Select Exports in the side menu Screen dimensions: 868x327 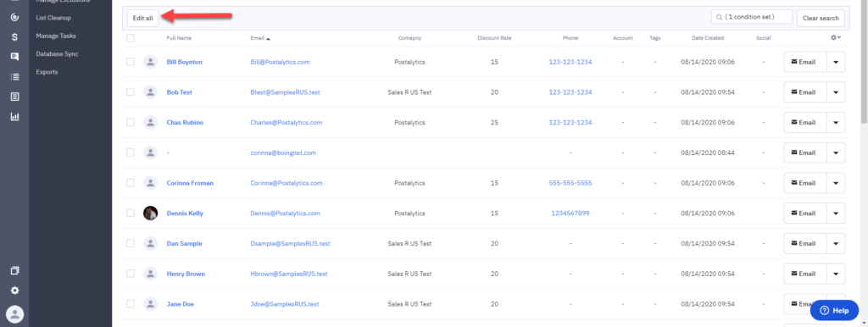47,72
